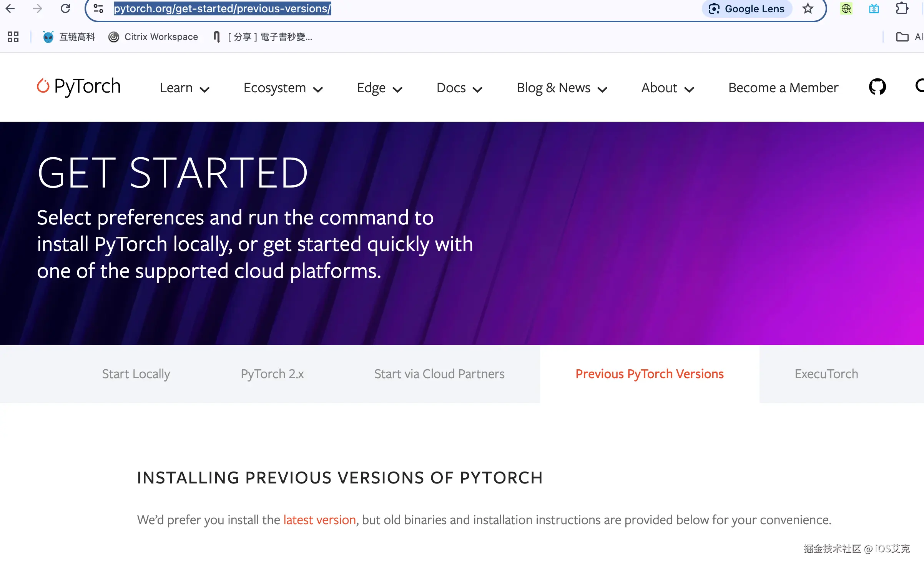Expand the Blog & News menu
The image size is (924, 568).
pos(562,88)
